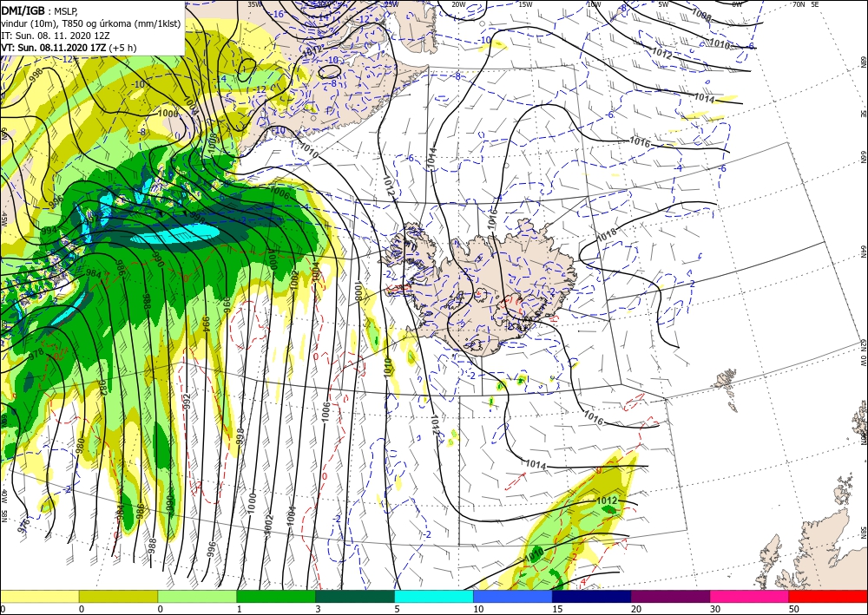
Task: Click the "992" isobar label
Action: 187,401
